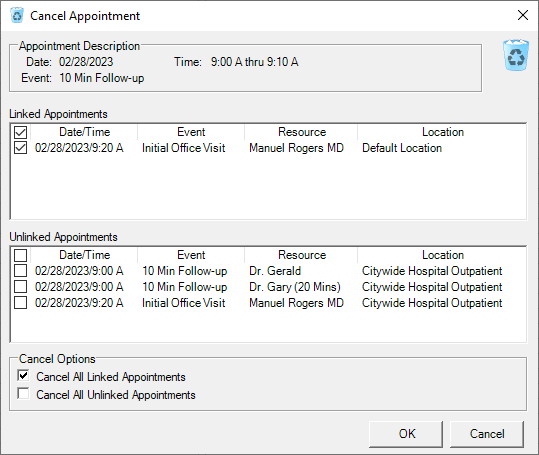Close the Cancel Appointment dialog window
The height and width of the screenshot is (455, 539).
coord(523,15)
